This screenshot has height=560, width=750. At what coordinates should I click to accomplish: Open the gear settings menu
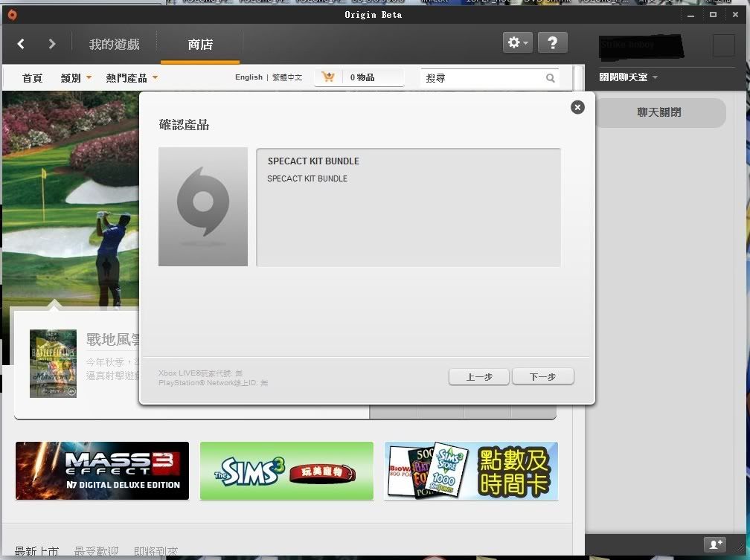[x=517, y=43]
